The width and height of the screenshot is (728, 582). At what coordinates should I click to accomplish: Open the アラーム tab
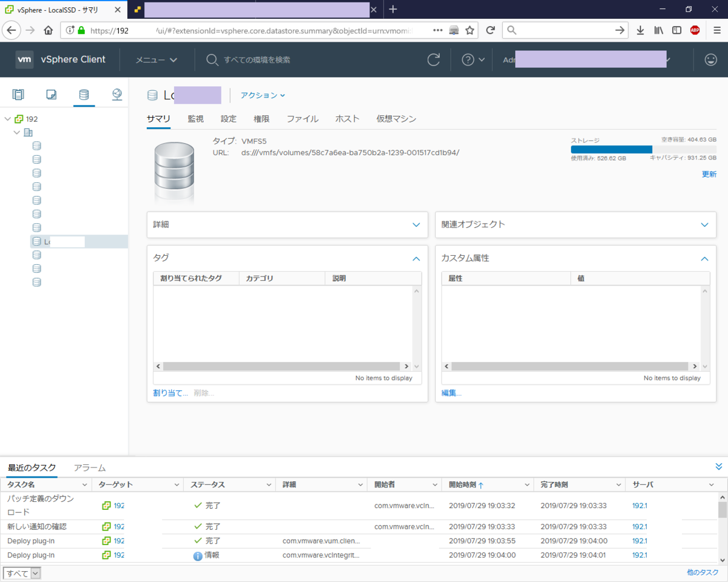(x=90, y=468)
